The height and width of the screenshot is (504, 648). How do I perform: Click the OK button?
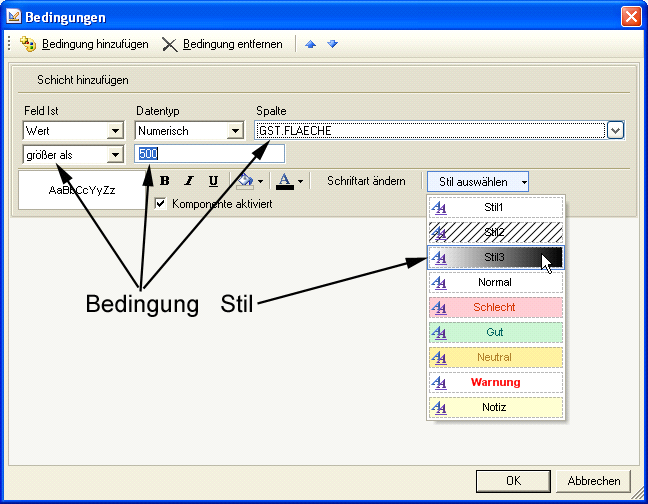513,480
